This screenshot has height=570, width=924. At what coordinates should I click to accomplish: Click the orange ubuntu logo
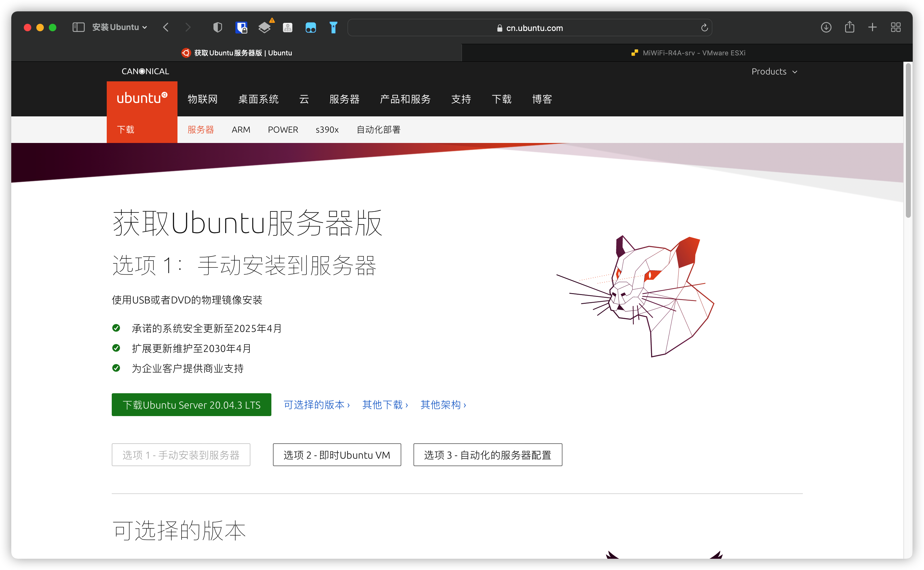click(142, 99)
